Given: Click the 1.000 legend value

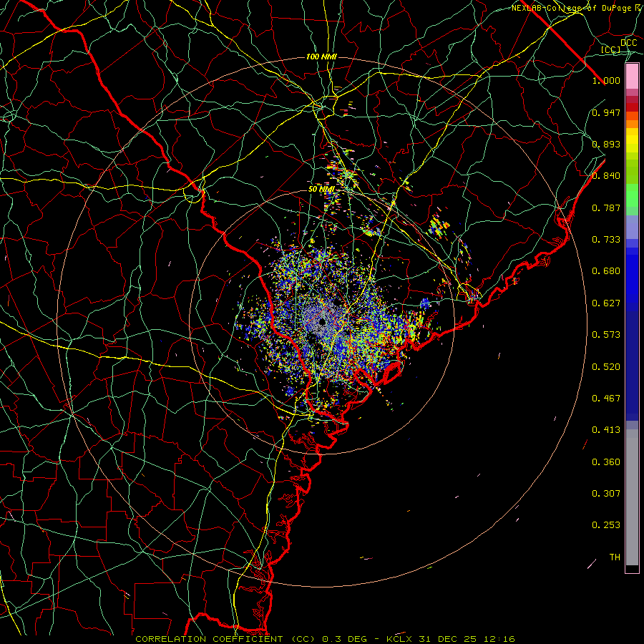Looking at the screenshot, I should click(x=606, y=80).
